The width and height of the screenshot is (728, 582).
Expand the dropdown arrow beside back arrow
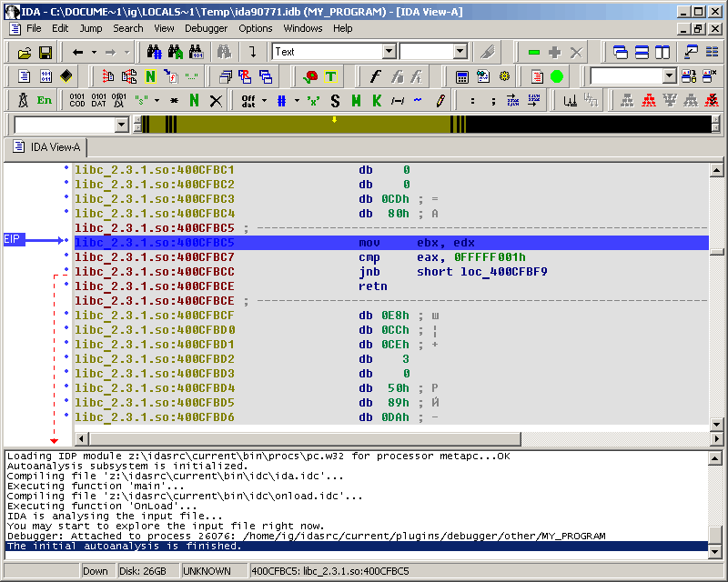point(93,52)
